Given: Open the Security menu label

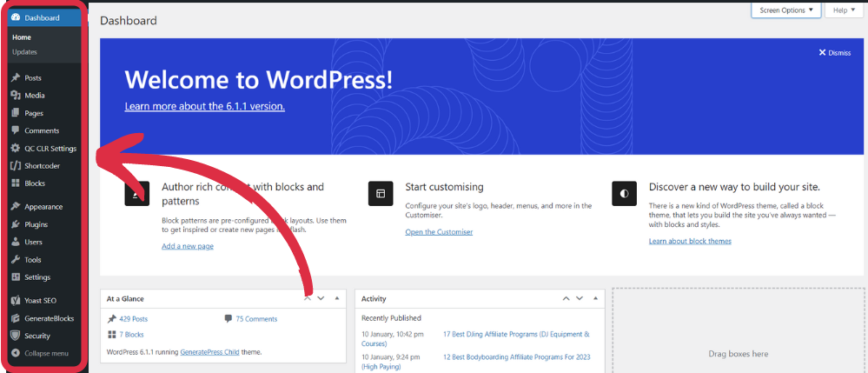Looking at the screenshot, I should click(37, 336).
